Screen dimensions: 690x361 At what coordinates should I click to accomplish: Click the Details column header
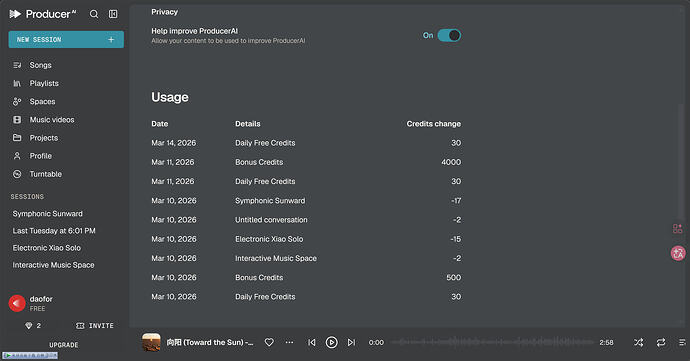pos(248,124)
